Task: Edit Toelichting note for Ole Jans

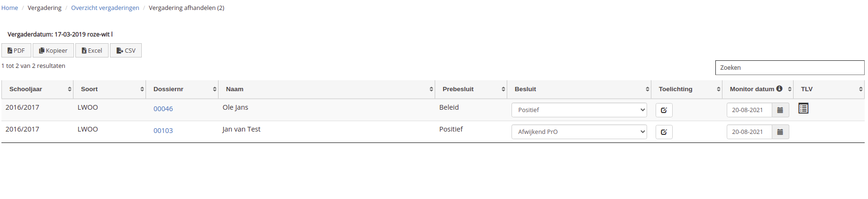Action: click(x=664, y=110)
